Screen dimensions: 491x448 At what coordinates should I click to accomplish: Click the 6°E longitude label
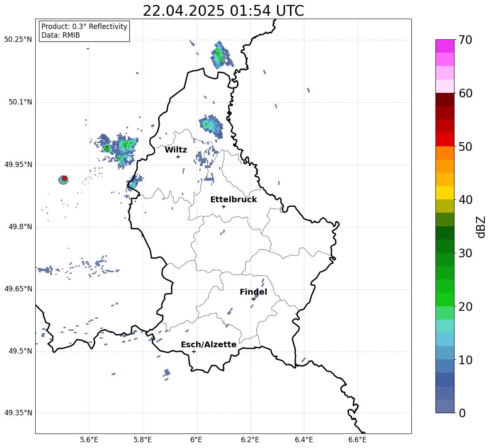[x=196, y=440]
